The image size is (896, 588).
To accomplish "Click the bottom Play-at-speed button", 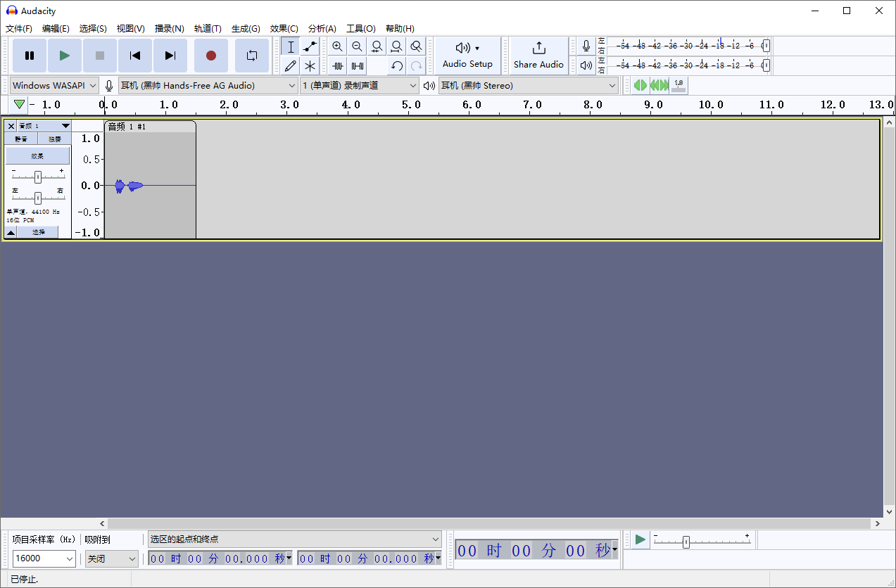I will click(x=640, y=539).
